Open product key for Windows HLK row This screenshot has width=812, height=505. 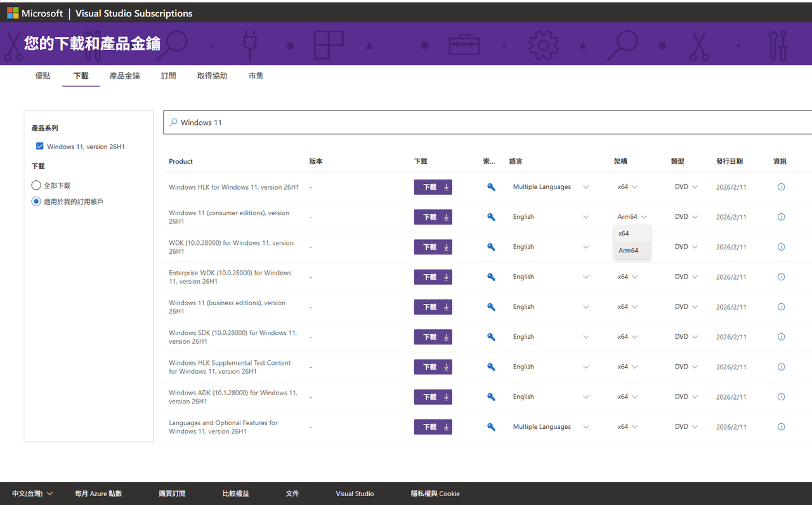pos(490,187)
